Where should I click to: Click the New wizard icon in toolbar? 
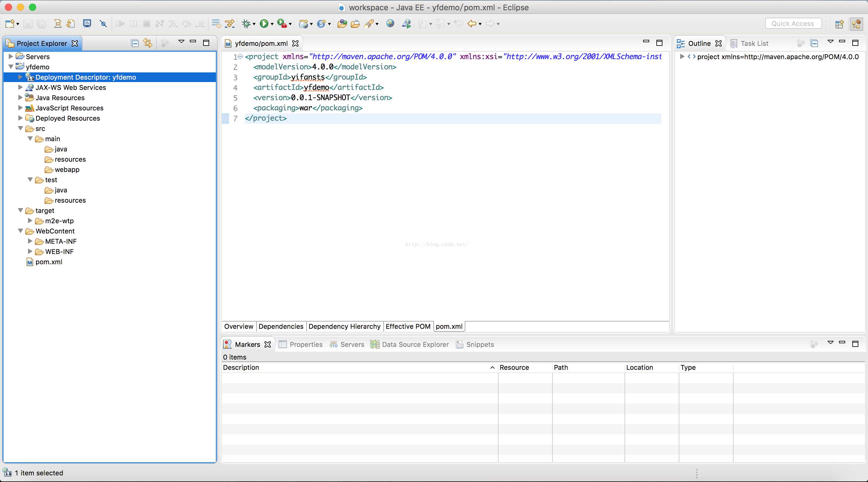10,24
